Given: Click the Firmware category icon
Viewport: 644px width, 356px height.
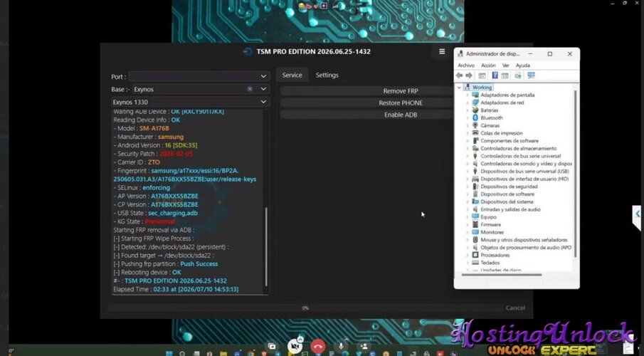Looking at the screenshot, I should (475, 224).
